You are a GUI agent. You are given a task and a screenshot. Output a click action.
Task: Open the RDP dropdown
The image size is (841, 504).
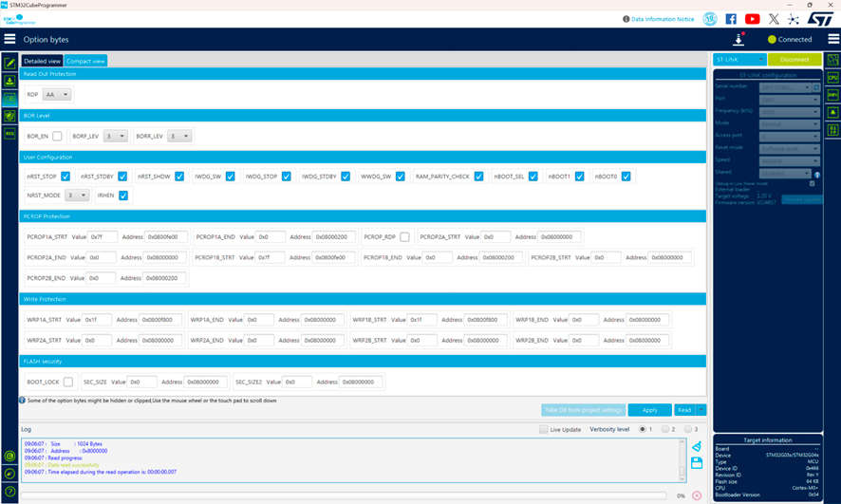click(57, 95)
